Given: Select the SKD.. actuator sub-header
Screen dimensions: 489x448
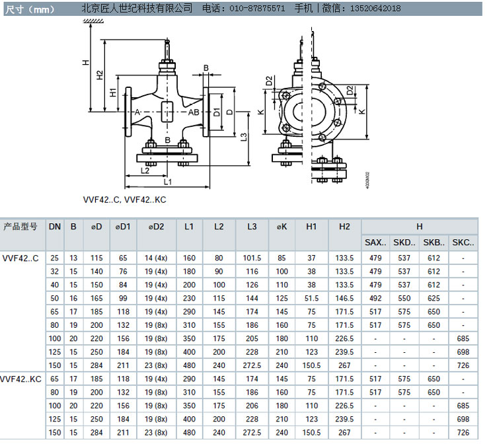Looking at the screenshot, I should tap(405, 243).
